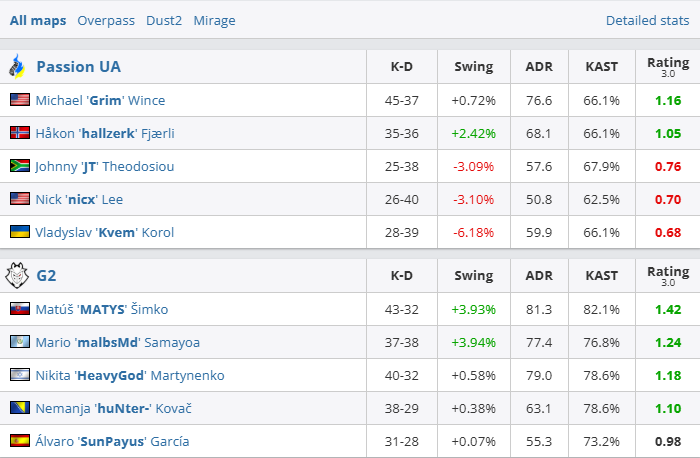The image size is (700, 458).
Task: Click the Swing column header for Passion UA
Action: (x=473, y=67)
